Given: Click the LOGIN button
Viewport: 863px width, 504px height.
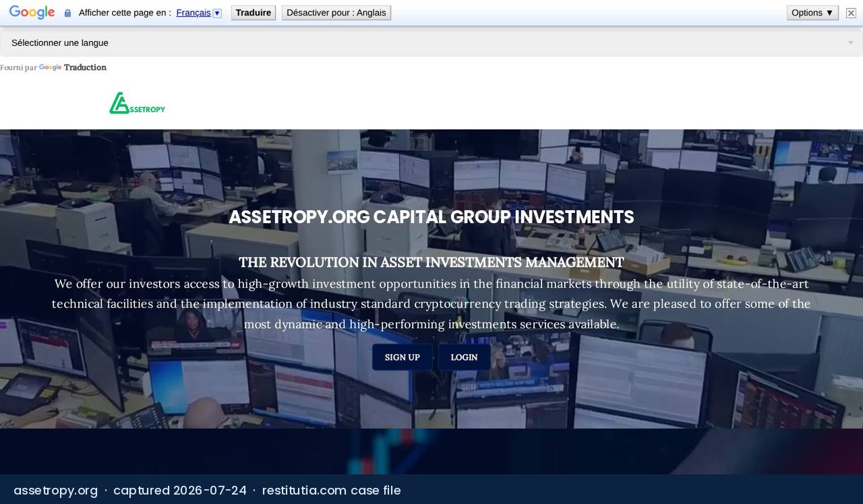Looking at the screenshot, I should 465,357.
